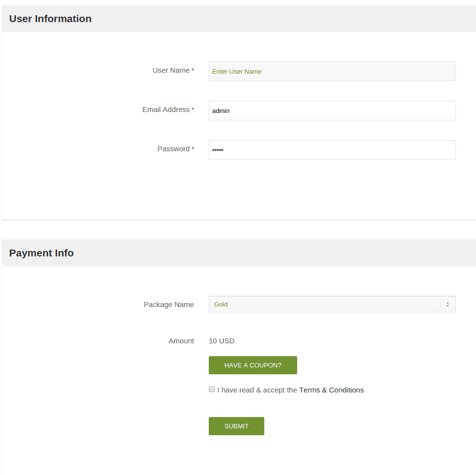Click the required asterisk beside Email Address
The height and width of the screenshot is (475, 476).
(x=193, y=110)
